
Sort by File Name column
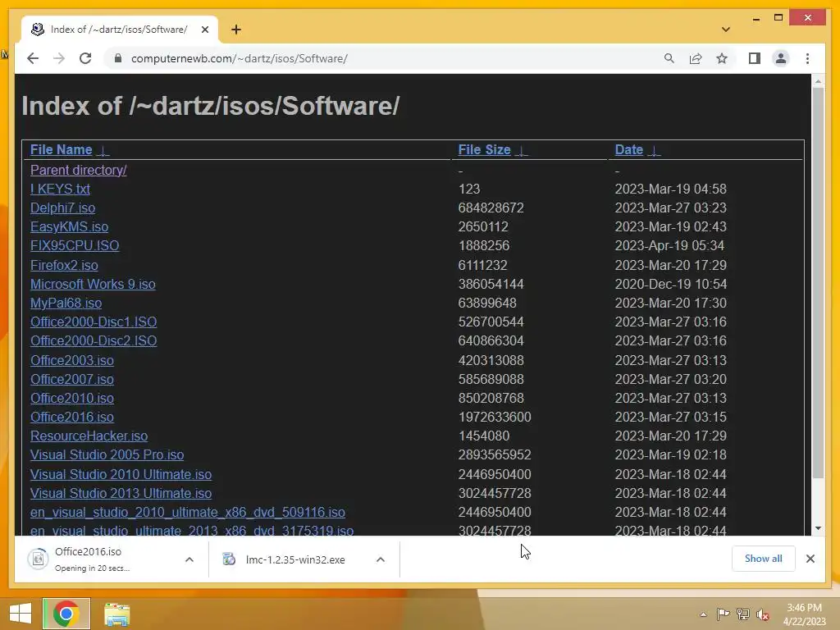tap(61, 149)
